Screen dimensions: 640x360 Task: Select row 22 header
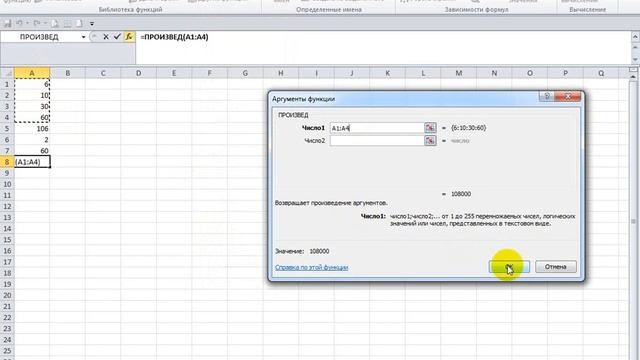coord(7,318)
